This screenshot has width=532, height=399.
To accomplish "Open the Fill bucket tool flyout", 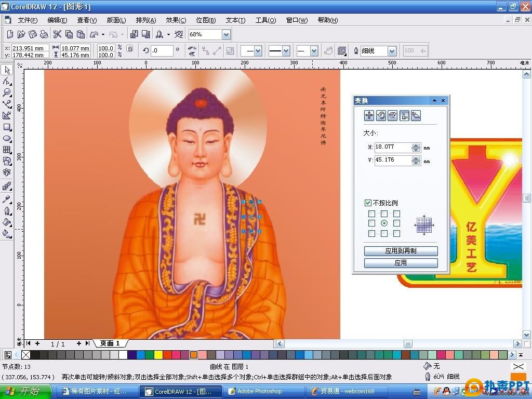I will (7, 222).
